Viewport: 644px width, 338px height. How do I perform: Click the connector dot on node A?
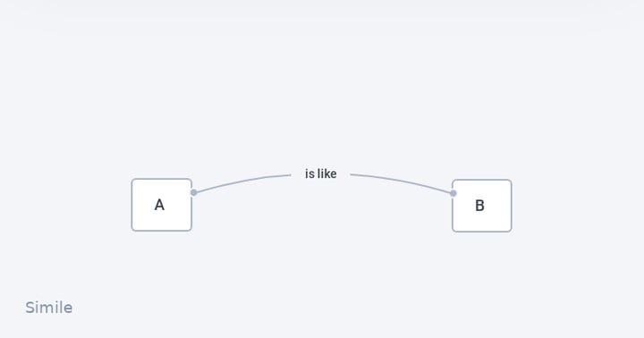194,192
